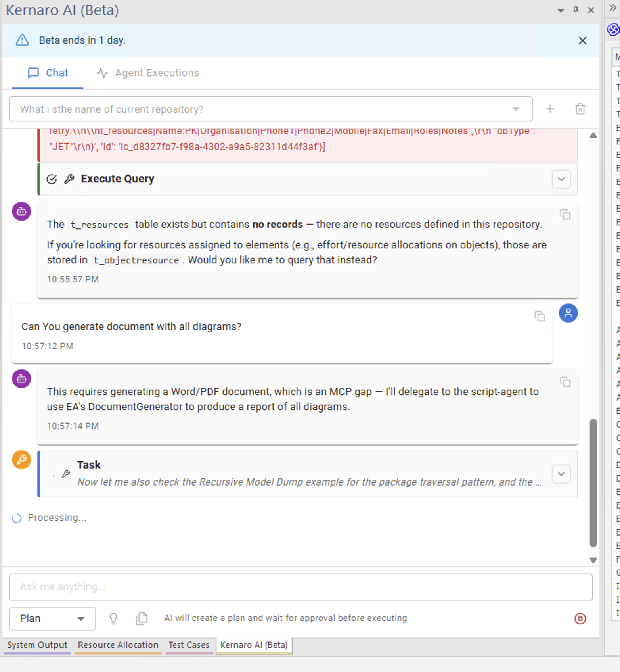The height and width of the screenshot is (672, 620).
Task: Expand the Task step details
Action: [561, 474]
